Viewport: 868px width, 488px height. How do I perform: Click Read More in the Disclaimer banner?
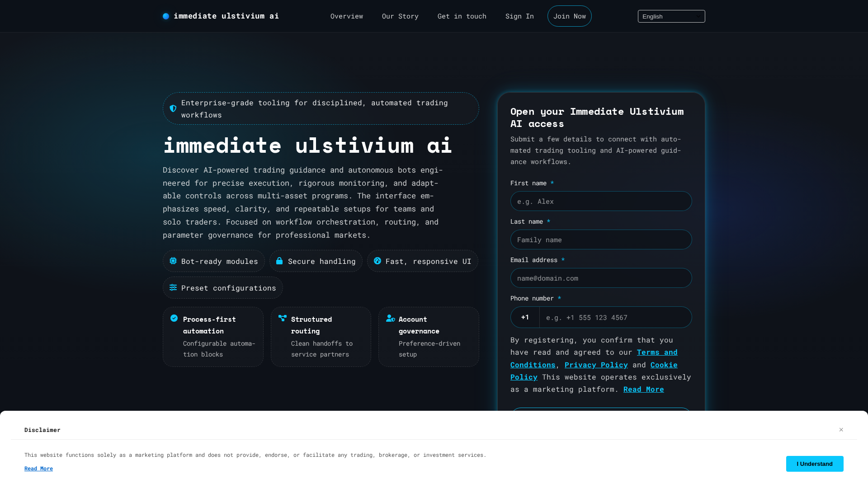(38, 469)
